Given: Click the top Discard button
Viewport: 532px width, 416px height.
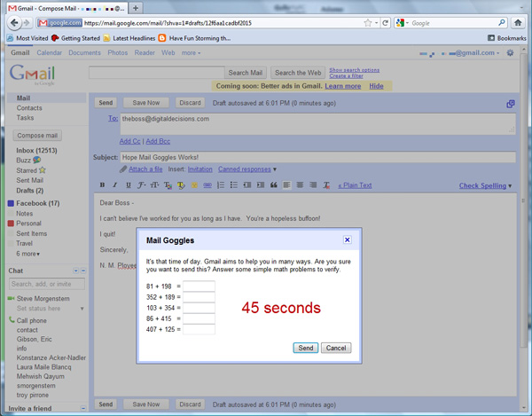Looking at the screenshot, I should click(x=190, y=103).
